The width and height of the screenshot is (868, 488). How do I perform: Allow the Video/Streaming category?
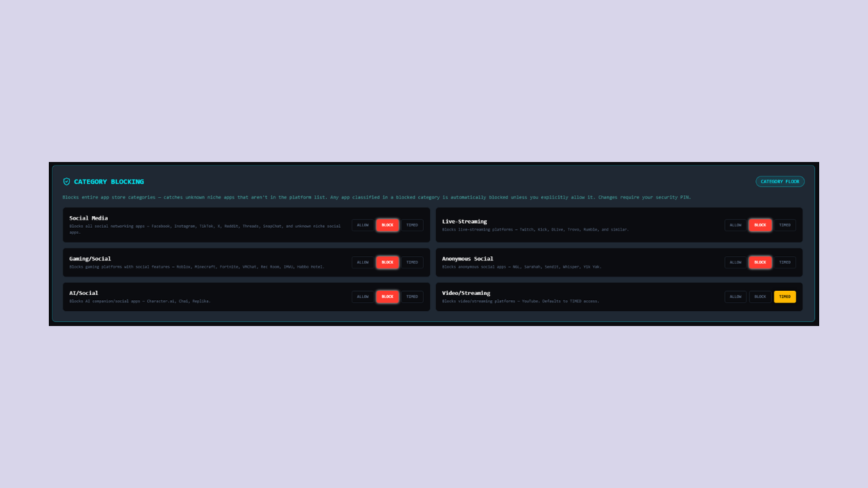click(736, 297)
